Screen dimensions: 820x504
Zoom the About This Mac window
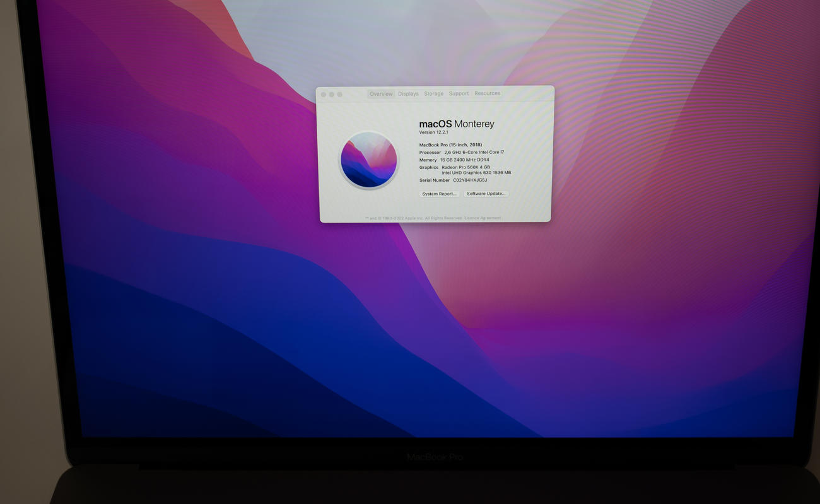click(x=340, y=95)
